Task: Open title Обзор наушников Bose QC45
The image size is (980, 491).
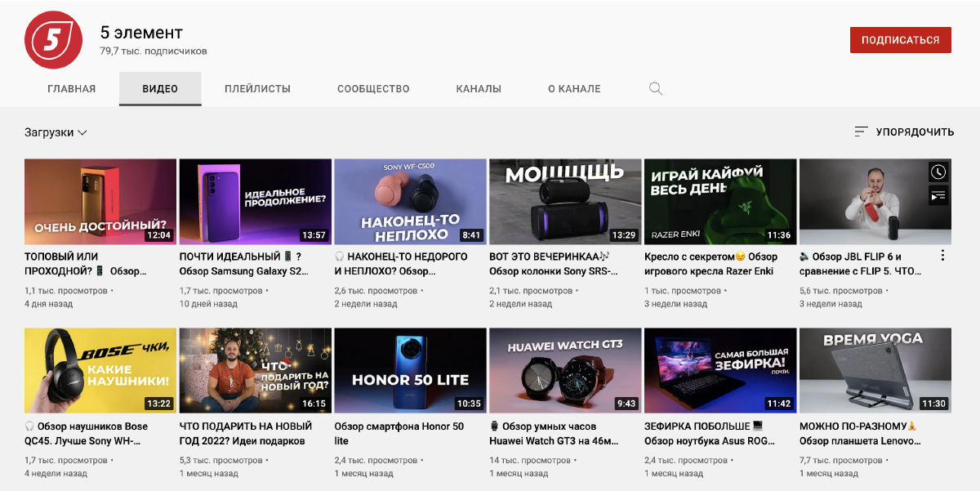Action: 87,434
